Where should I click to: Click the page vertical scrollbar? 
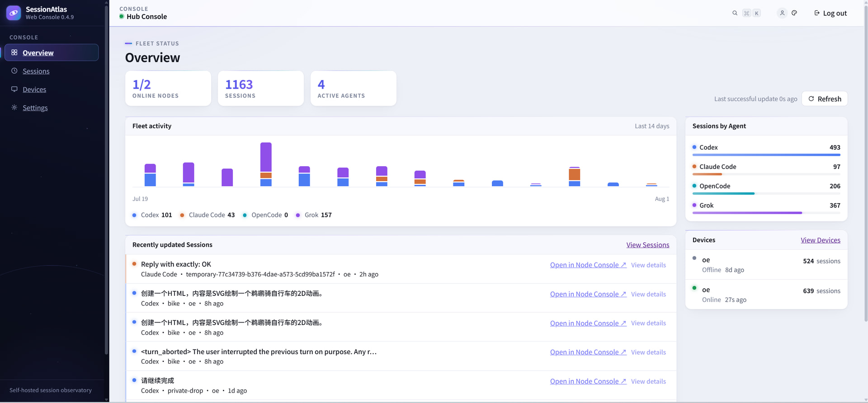866,163
